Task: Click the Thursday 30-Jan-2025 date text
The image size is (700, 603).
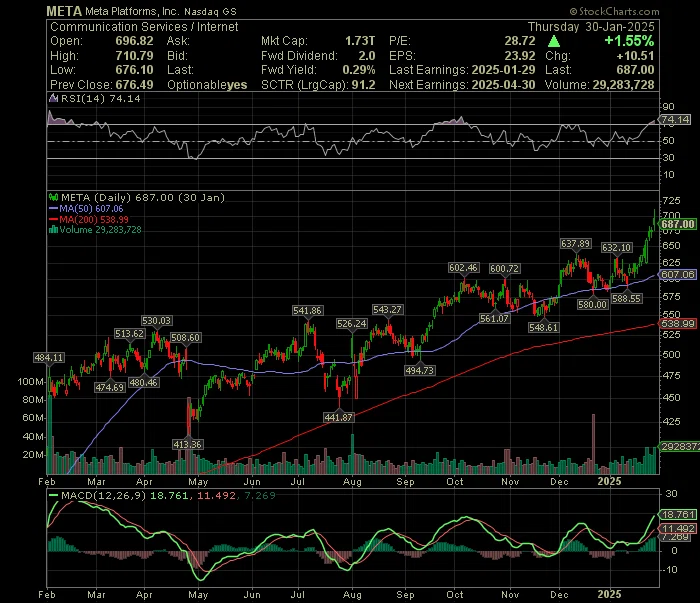Action: pos(591,27)
